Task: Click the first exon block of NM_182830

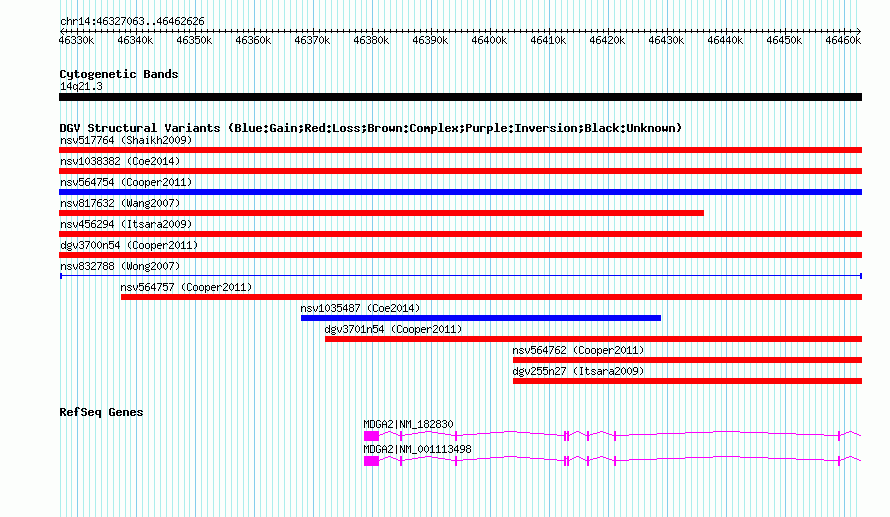Action: pyautogui.click(x=371, y=436)
